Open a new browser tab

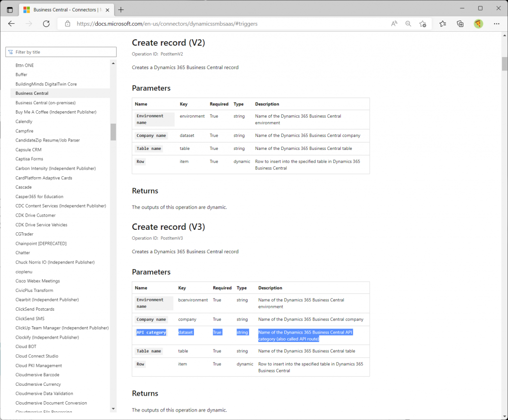point(121,10)
